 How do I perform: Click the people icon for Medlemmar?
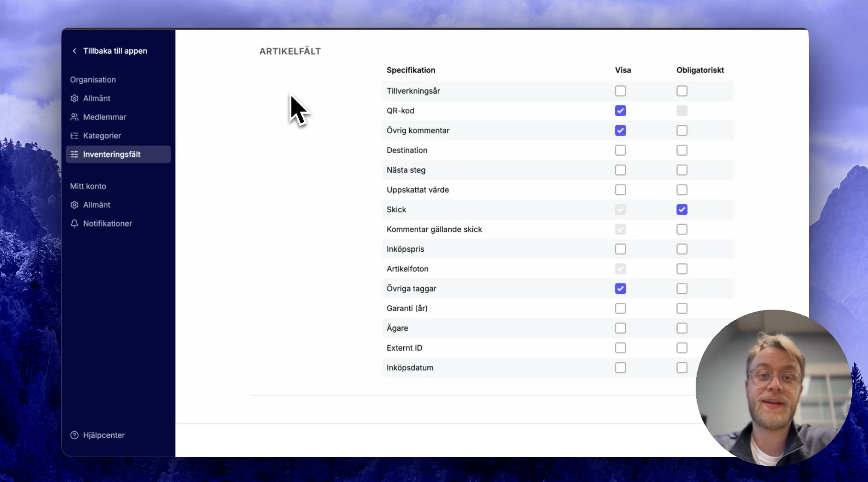point(74,117)
